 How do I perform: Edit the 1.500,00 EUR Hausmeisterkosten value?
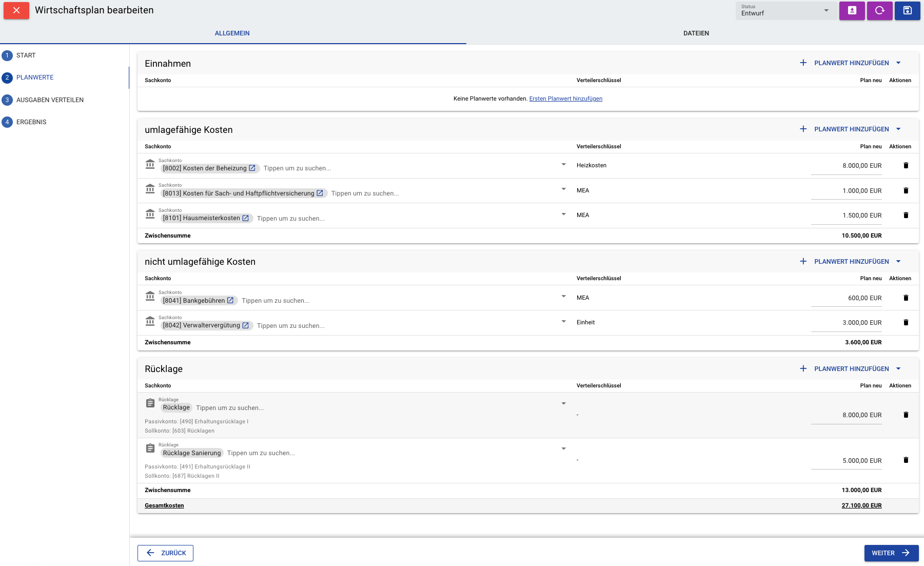(x=846, y=216)
